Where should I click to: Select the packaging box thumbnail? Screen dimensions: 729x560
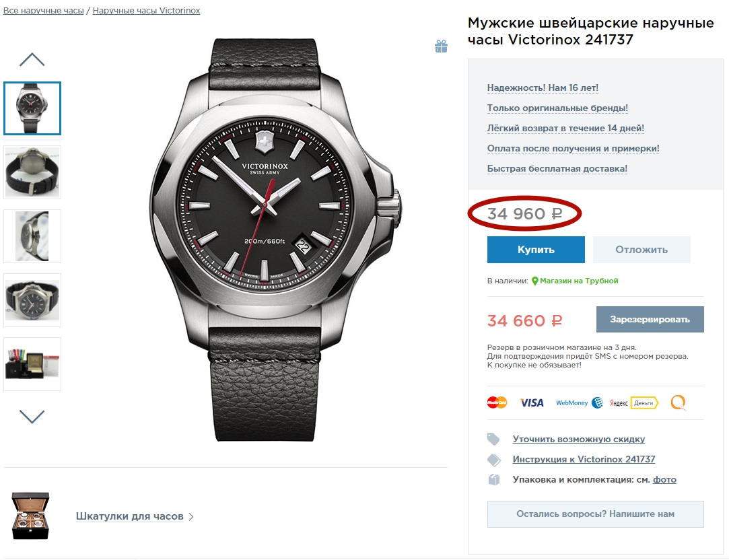tap(32, 363)
